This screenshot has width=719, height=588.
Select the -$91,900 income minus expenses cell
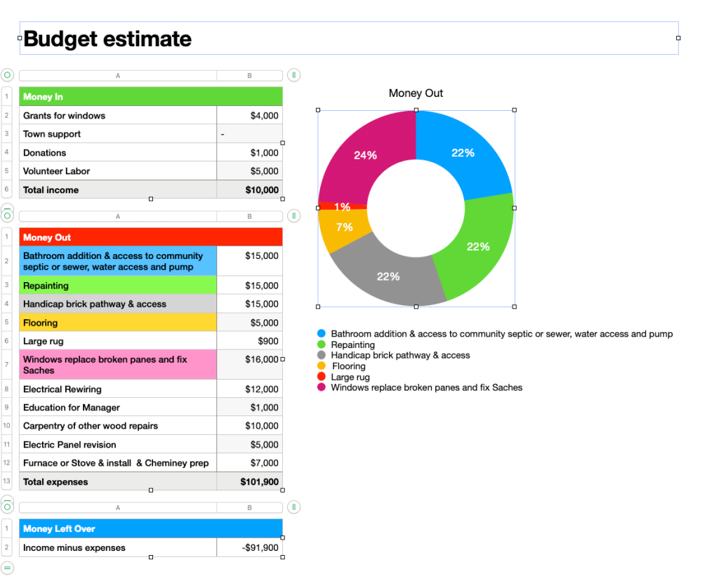point(249,548)
